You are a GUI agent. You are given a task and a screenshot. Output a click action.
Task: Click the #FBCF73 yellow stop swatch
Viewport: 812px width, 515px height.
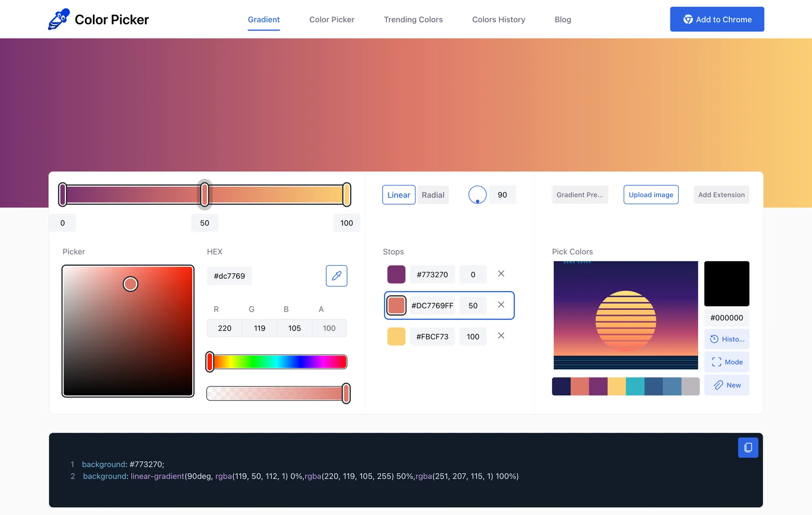point(396,336)
